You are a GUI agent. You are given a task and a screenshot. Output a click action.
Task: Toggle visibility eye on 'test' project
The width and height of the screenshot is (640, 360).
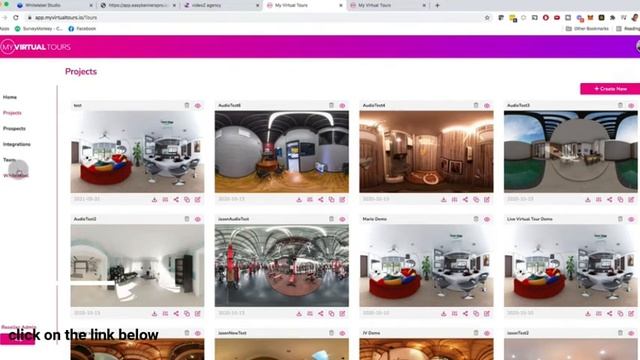(198, 106)
